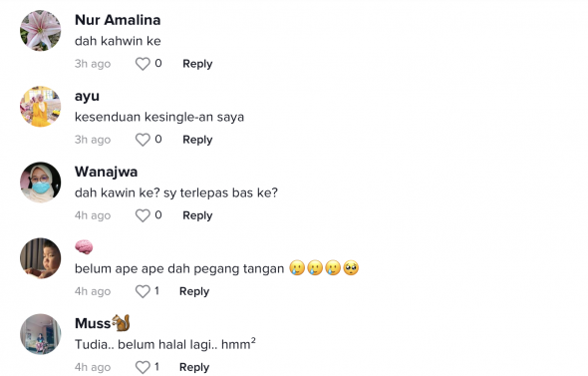Reply to ayu's kesenduan comment
Image resolution: width=588 pixels, height=376 pixels.
click(197, 140)
